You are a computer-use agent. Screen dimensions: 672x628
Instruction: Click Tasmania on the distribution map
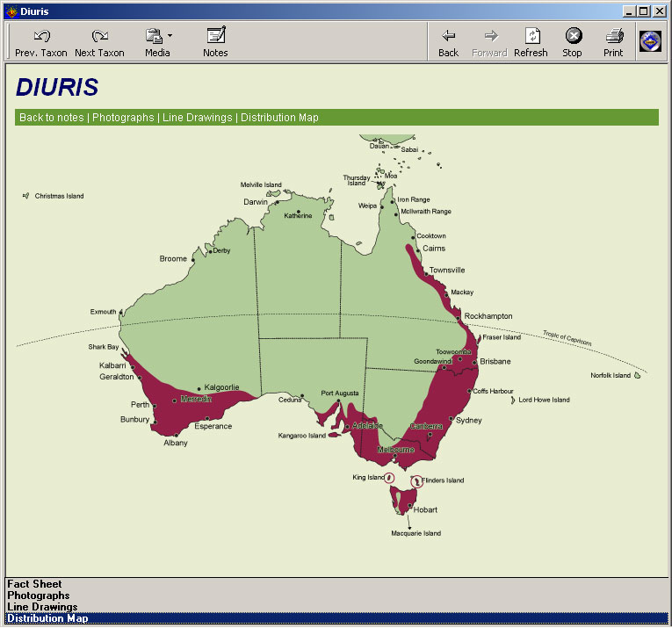pyautogui.click(x=402, y=502)
